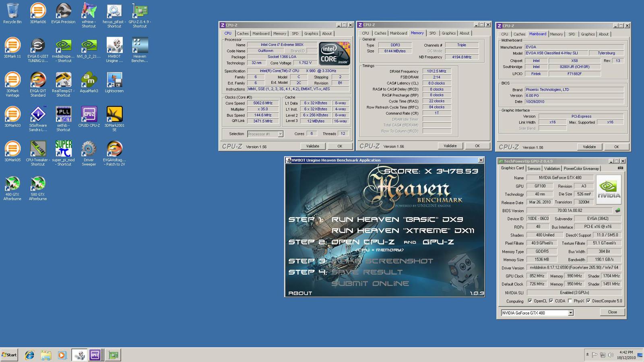Click DRAM Frequency 1012.5 MHz value
The image size is (644, 362).
pyautogui.click(x=437, y=71)
